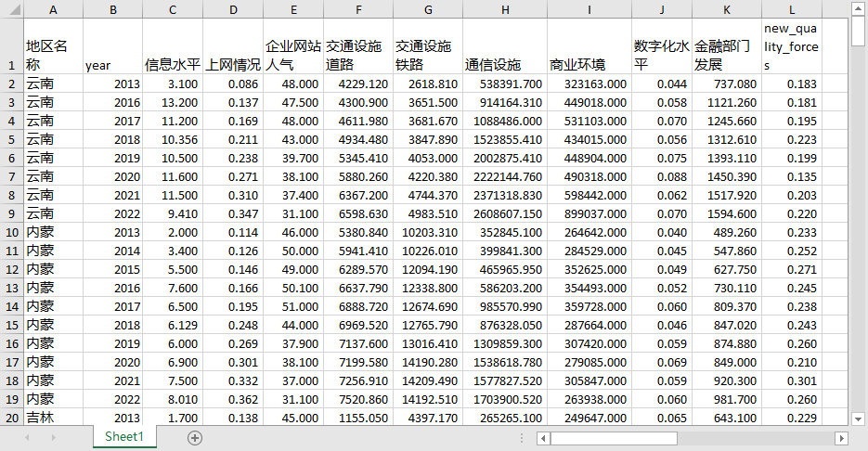Select cell with value 465965.950
Image resolution: width=868 pixels, height=451 pixels.
click(x=505, y=269)
